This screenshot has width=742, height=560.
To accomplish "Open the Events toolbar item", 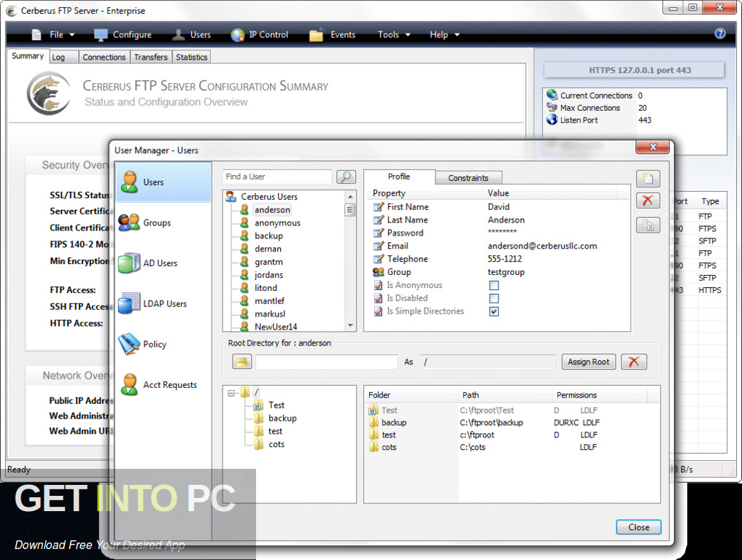I will 332,34.
